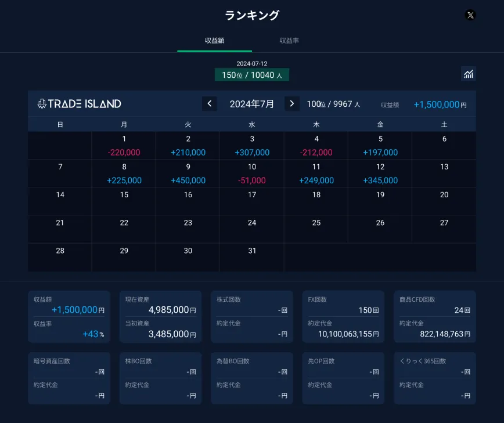Click the くりっく365回数 card
504x423 pixels.
[434, 378]
